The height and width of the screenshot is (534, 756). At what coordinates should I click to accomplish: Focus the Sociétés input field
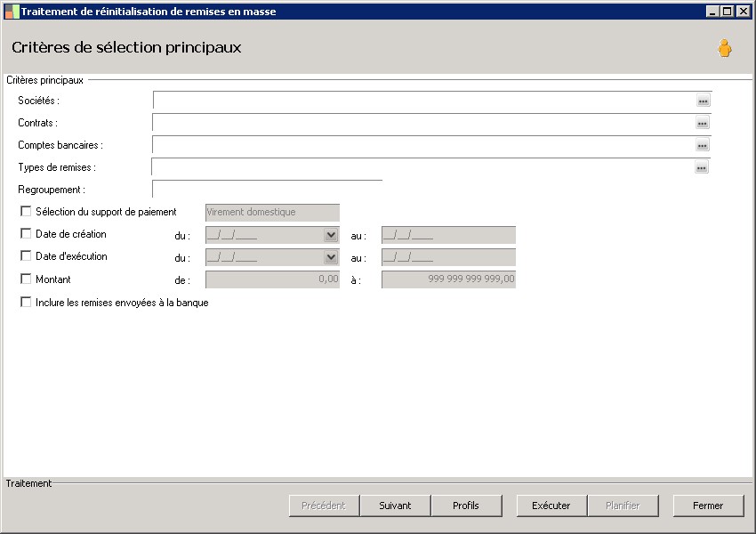pos(423,101)
